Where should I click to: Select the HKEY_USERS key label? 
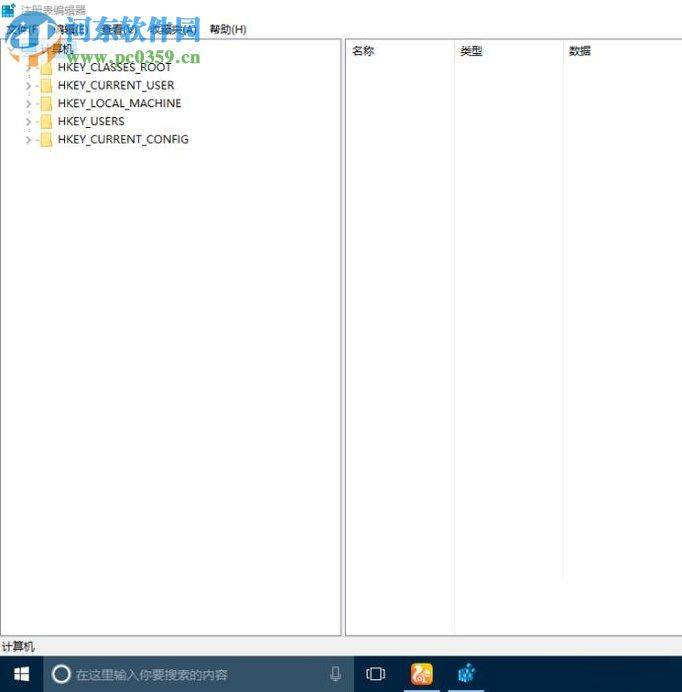[91, 121]
